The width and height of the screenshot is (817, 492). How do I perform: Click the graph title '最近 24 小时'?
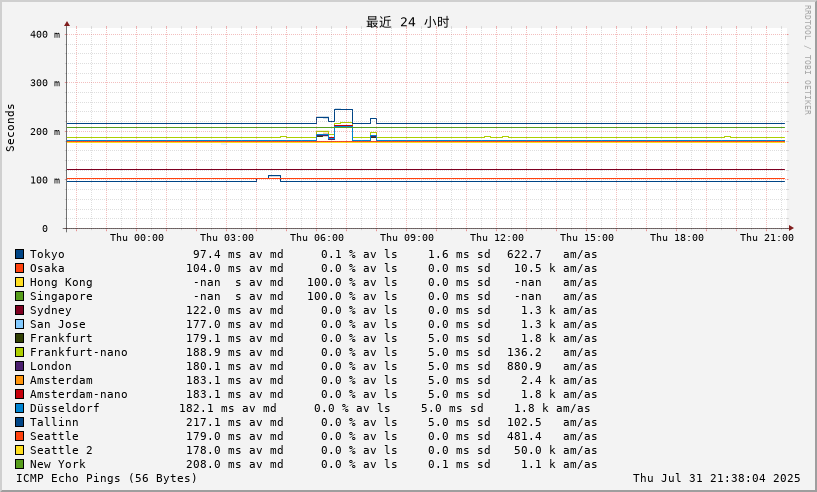[407, 22]
